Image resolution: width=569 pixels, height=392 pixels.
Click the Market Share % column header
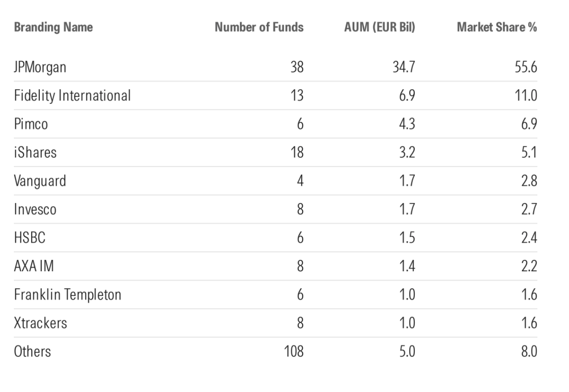click(497, 27)
